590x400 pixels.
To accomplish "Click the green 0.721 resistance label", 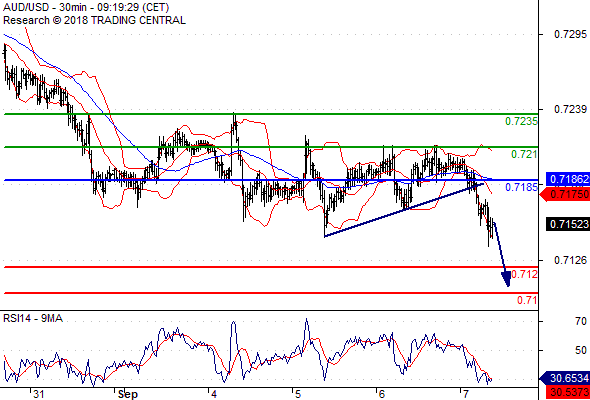I will point(524,154).
